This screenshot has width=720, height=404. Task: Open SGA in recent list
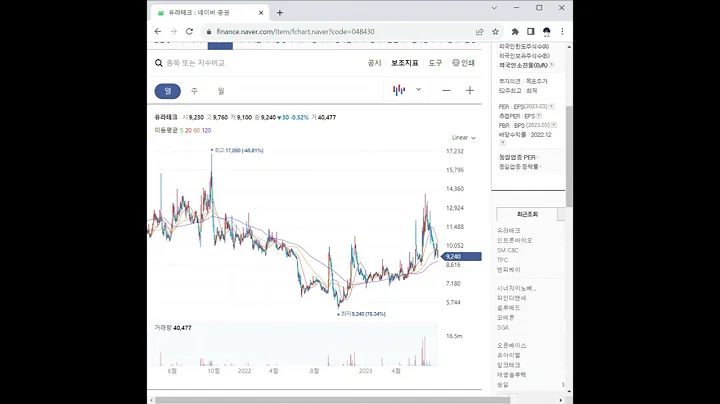click(503, 327)
